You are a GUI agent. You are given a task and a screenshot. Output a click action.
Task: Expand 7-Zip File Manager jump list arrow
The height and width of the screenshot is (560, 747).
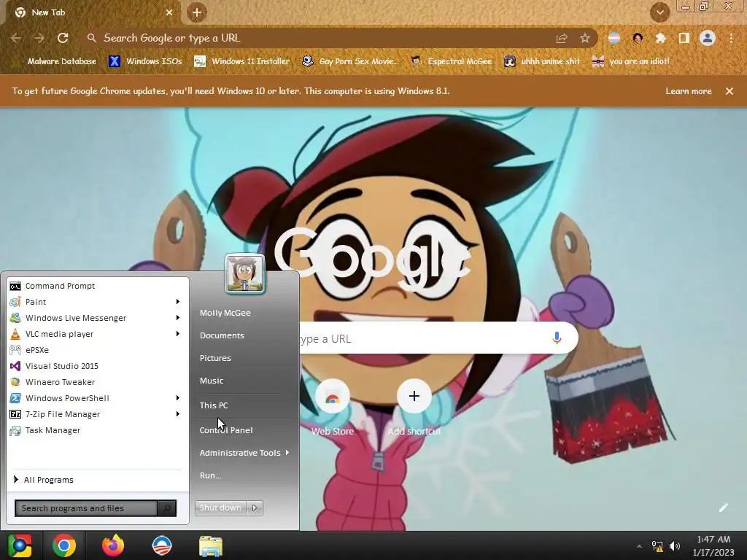point(178,414)
